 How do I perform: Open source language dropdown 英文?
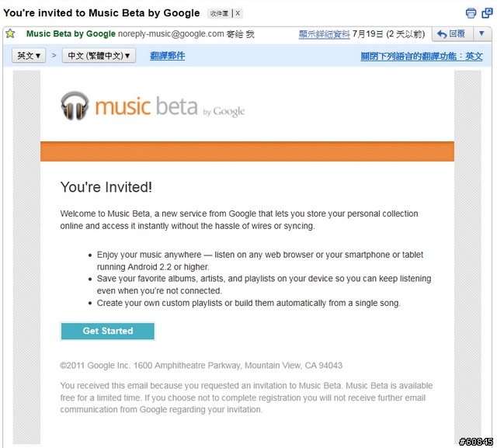(29, 55)
